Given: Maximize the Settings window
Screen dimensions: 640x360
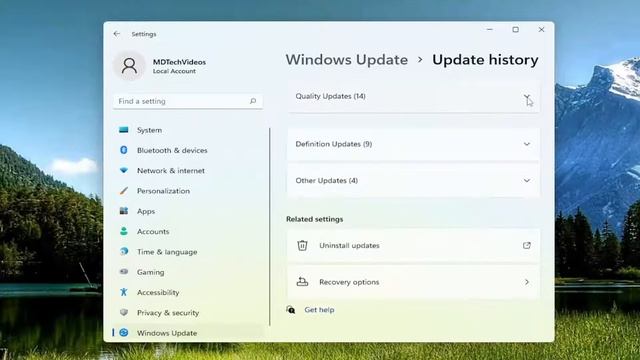Looking at the screenshot, I should 516,29.
